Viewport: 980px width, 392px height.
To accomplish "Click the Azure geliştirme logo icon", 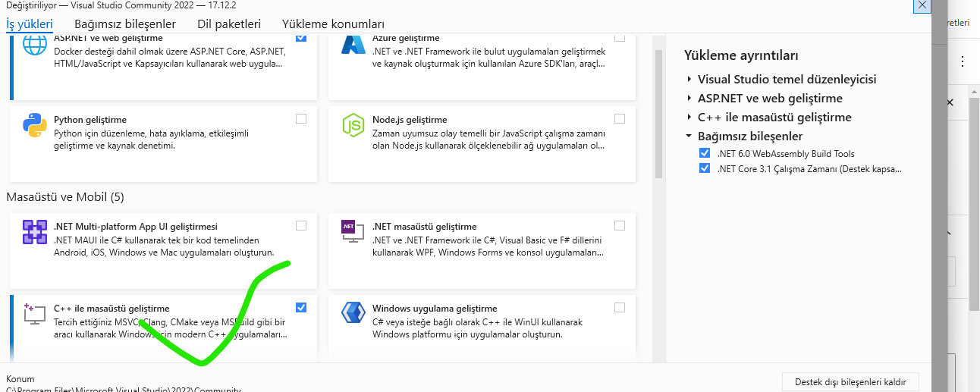I will [353, 45].
